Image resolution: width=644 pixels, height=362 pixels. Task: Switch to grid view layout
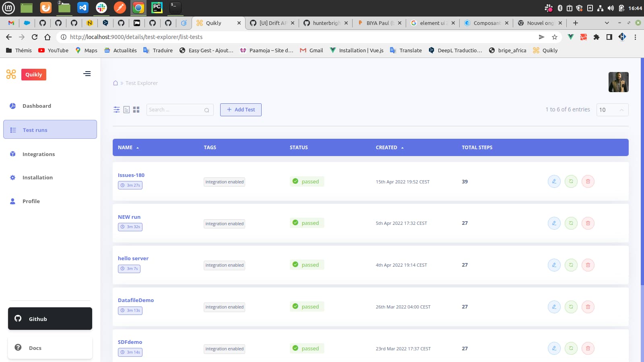tap(136, 110)
